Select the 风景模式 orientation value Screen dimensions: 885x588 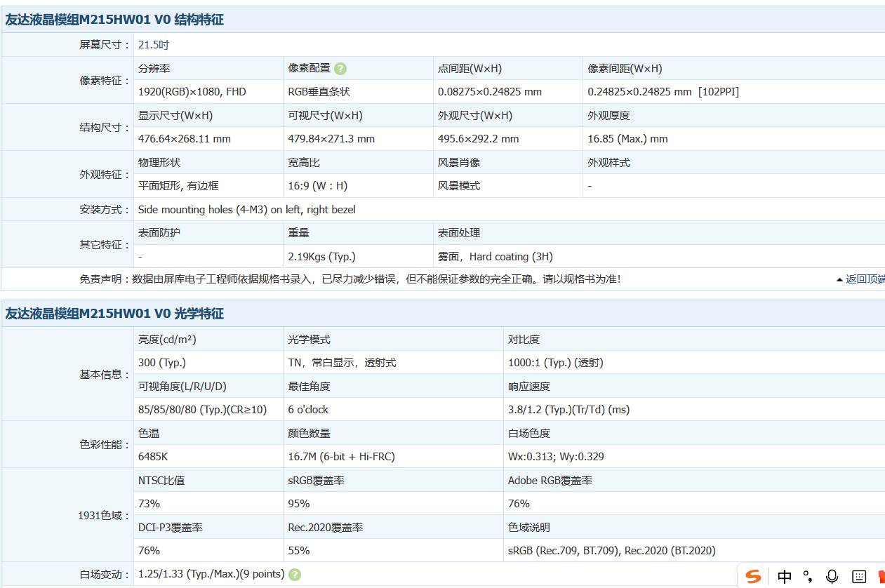click(x=459, y=186)
